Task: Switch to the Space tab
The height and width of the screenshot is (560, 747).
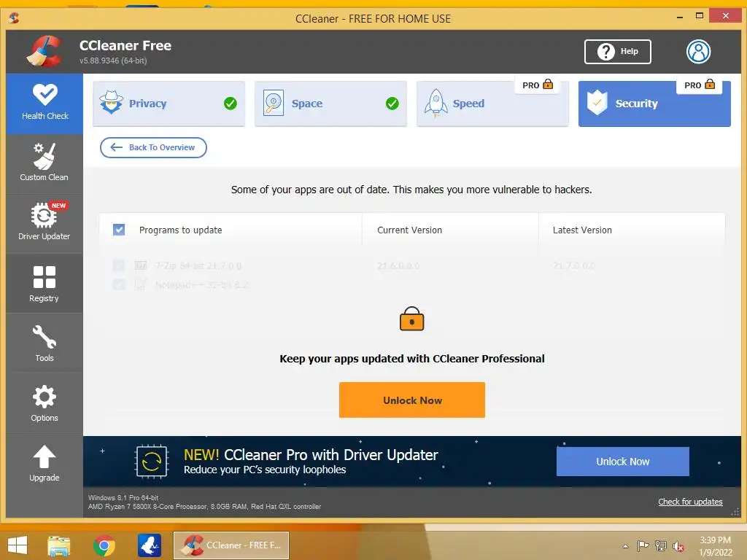Action: pos(330,104)
